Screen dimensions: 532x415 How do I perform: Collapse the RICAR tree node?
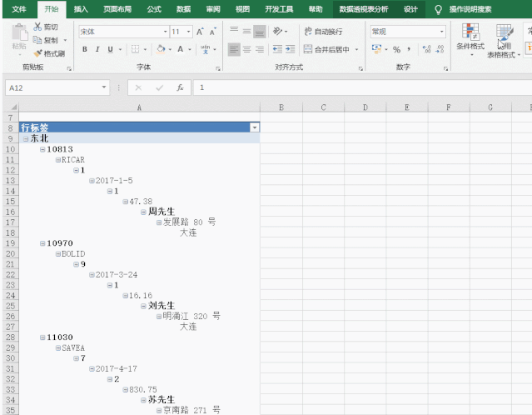(x=58, y=160)
